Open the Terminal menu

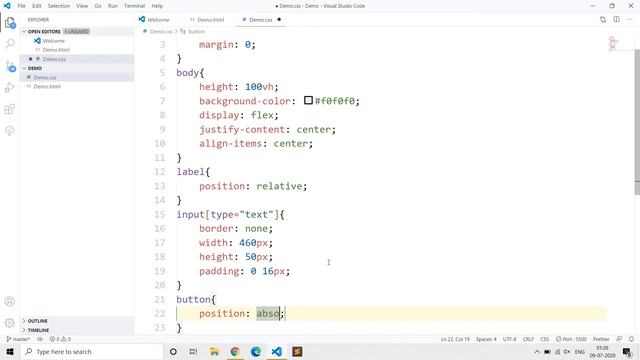134,6
